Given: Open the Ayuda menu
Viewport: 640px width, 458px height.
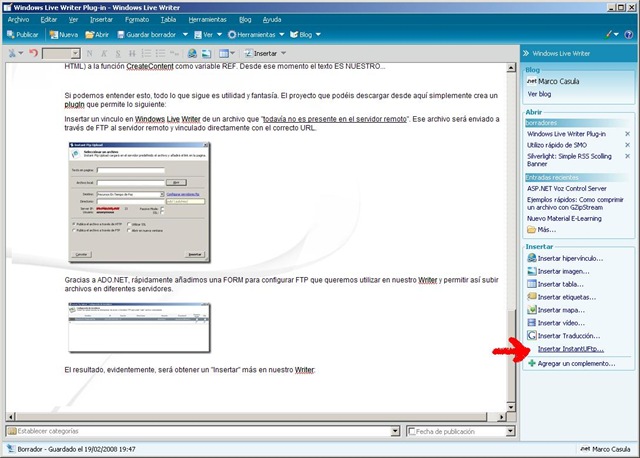Looking at the screenshot, I should (272, 20).
